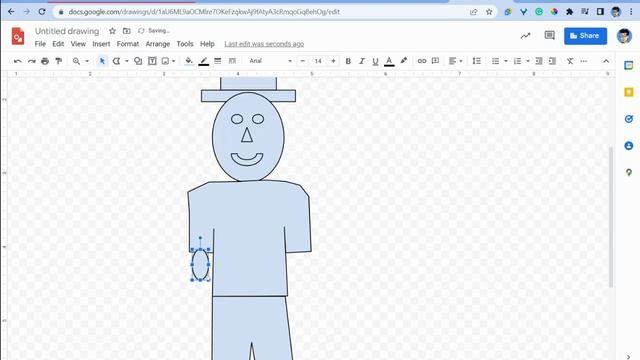Open Contacts side panel
Image resolution: width=640 pixels, height=360 pixels.
tap(629, 146)
